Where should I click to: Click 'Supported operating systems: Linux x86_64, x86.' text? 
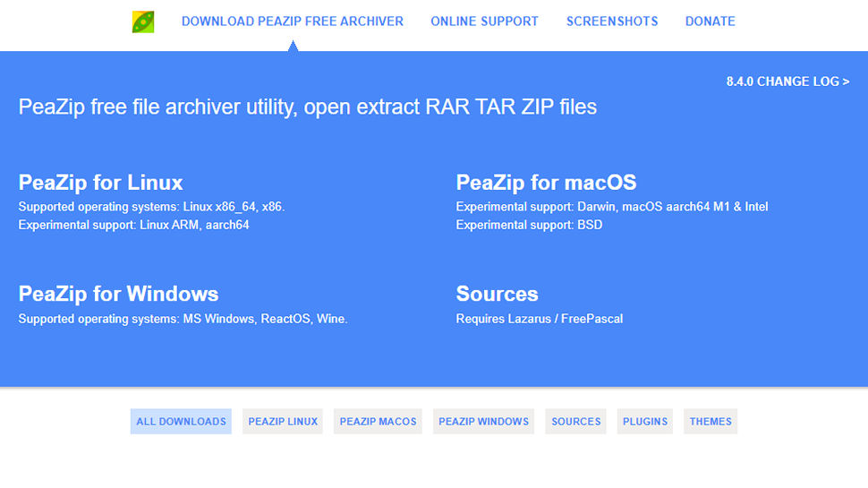tap(152, 207)
